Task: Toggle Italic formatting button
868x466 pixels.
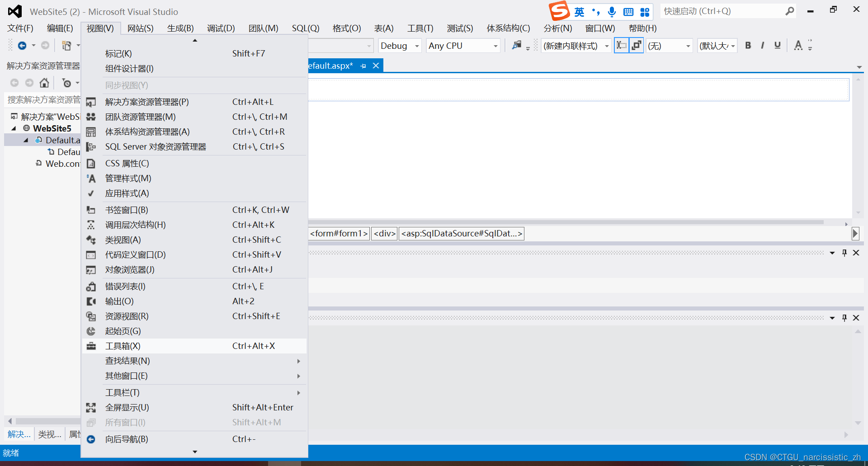Action: pyautogui.click(x=763, y=45)
